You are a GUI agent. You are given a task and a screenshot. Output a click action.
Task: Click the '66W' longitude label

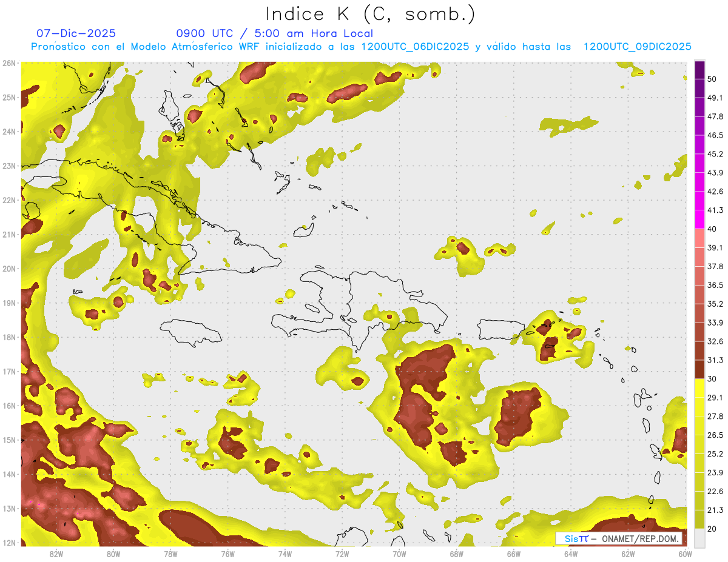(514, 554)
